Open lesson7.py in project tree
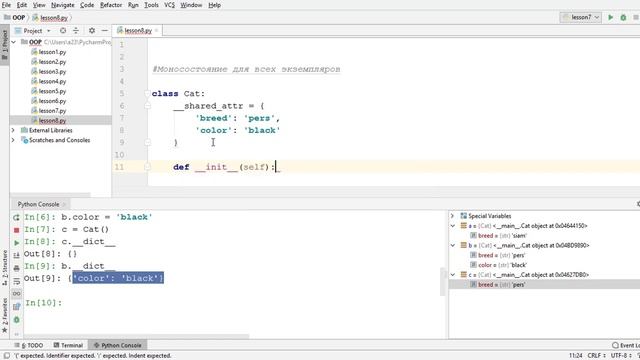The height and width of the screenshot is (360, 640). (x=52, y=111)
